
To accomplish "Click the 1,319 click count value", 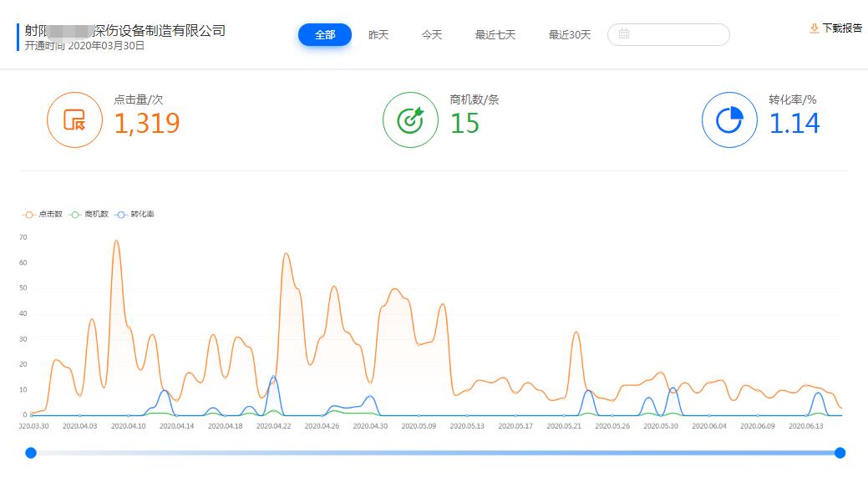I will pyautogui.click(x=147, y=124).
